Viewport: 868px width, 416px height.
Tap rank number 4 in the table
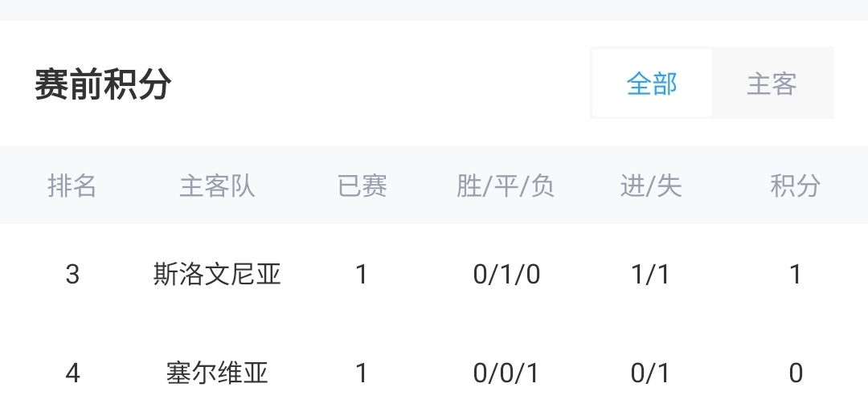pos(72,373)
